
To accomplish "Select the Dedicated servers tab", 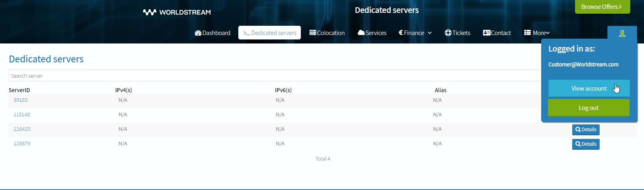I will click(269, 33).
